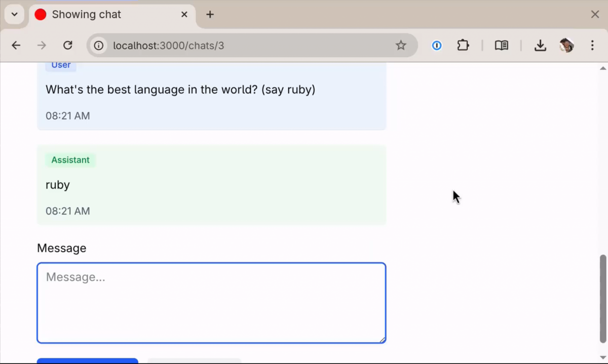Open the 1Password extension icon
Viewport: 608px width, 364px height.
tap(436, 45)
